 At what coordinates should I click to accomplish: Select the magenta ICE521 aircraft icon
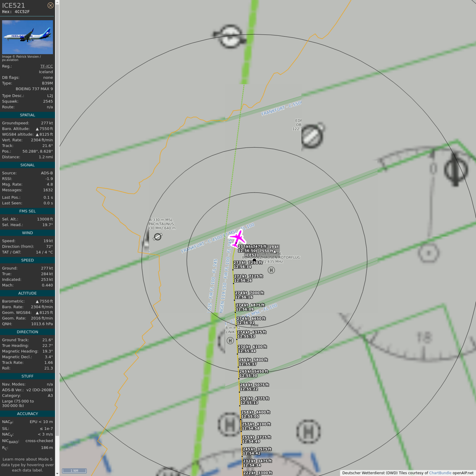237,238
